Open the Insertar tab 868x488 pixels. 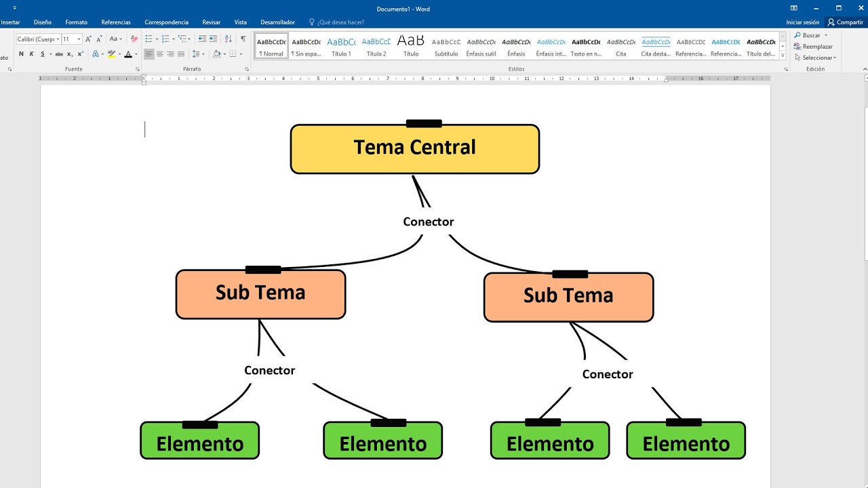10,22
